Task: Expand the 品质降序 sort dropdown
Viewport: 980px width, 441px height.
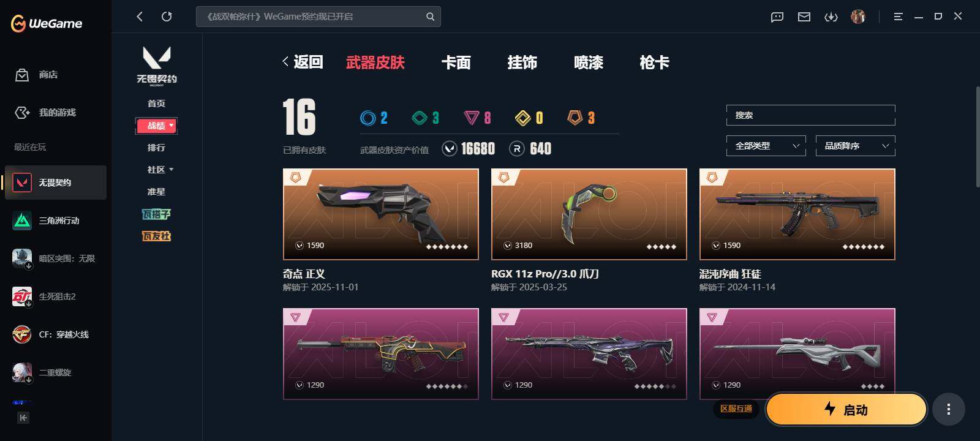Action: pyautogui.click(x=856, y=146)
